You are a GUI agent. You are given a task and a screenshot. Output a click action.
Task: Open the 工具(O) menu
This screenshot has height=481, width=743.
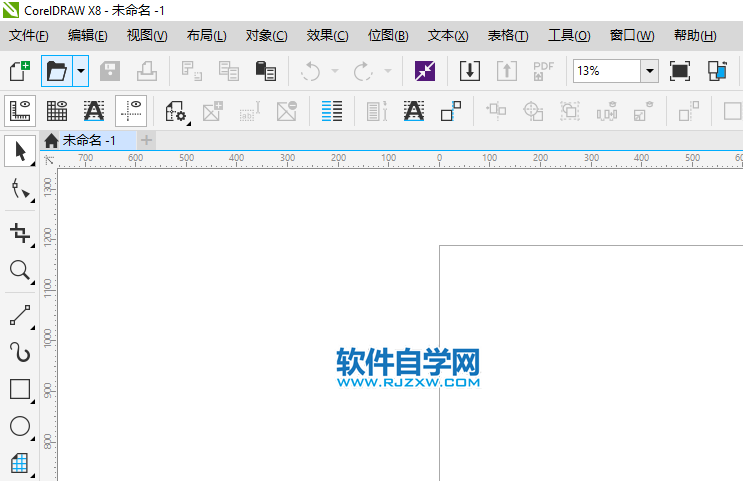[x=569, y=36]
